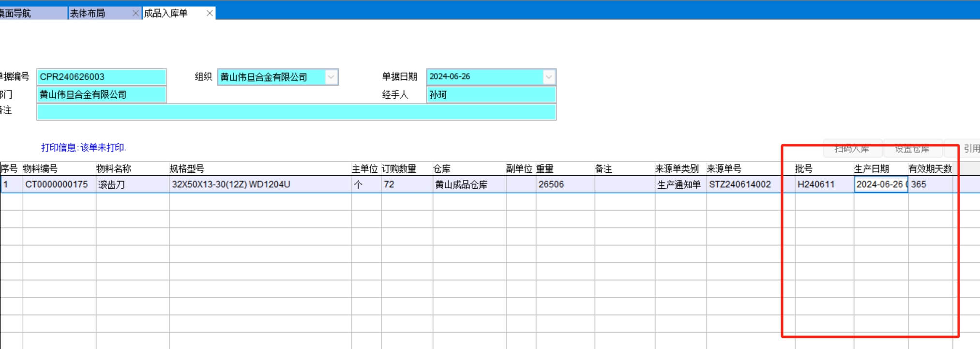Click the 部门 input field
The image size is (980, 349).
tap(102, 95)
